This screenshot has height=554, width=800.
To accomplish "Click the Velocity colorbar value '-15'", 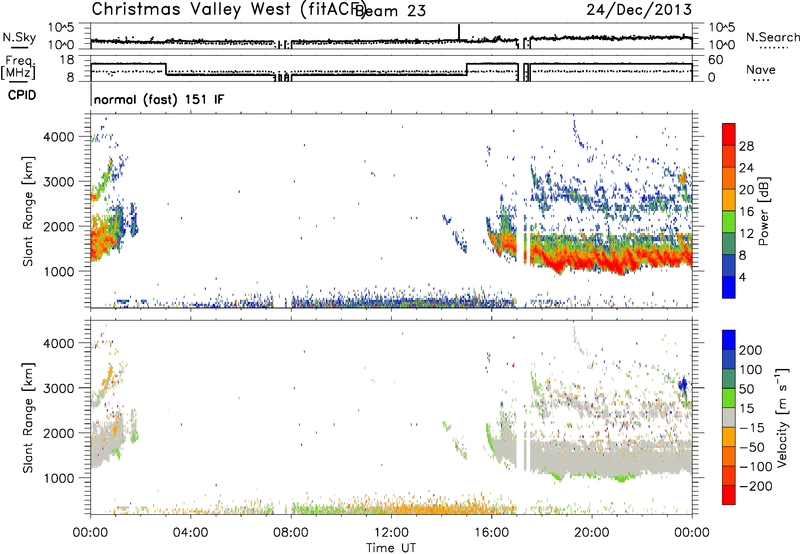I will point(751,427).
